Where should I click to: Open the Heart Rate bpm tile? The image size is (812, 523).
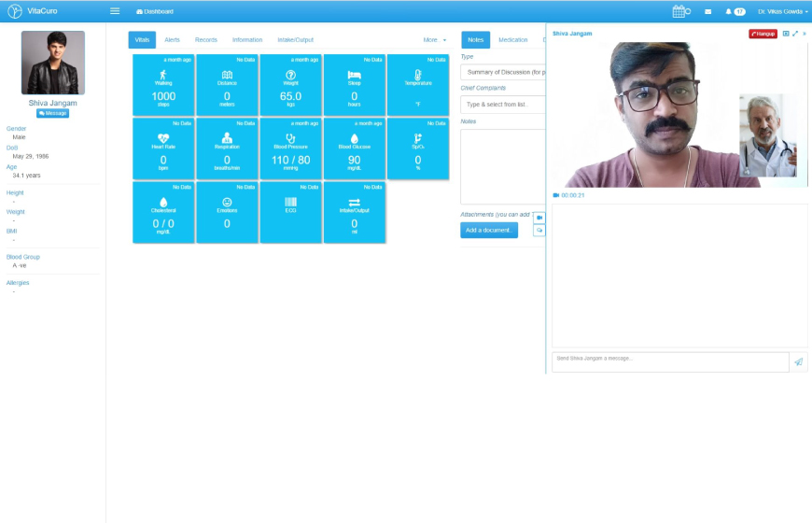[x=163, y=148]
